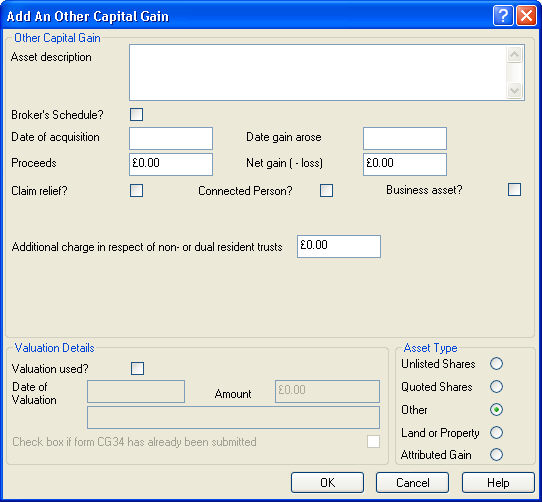This screenshot has width=542, height=502.
Task: Tick the Valuation used checkbox
Action: [138, 369]
